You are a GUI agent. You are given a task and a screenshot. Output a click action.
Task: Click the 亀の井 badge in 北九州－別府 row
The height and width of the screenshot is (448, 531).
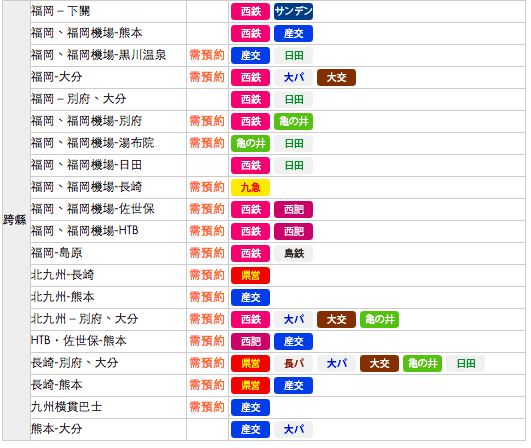pyautogui.click(x=379, y=320)
